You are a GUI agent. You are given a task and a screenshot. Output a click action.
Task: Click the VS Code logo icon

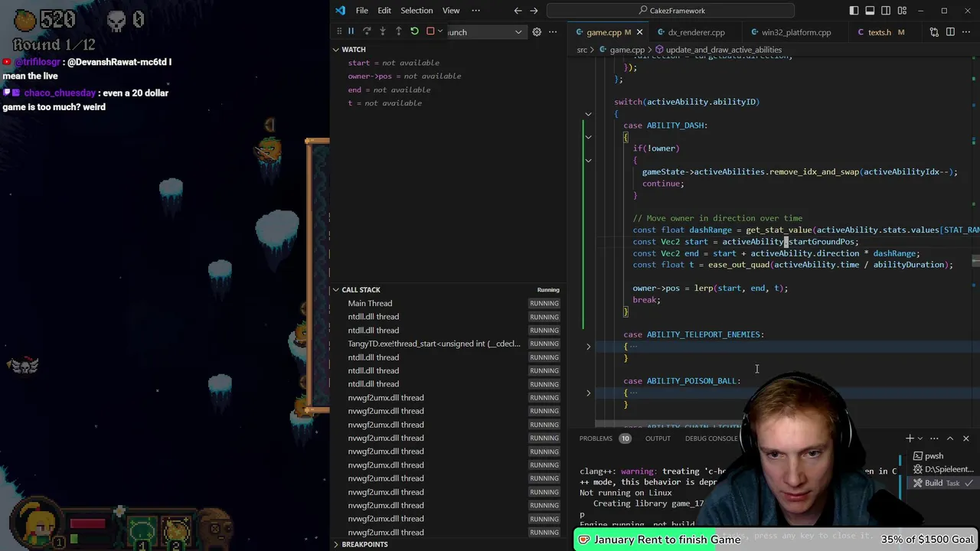(x=340, y=11)
